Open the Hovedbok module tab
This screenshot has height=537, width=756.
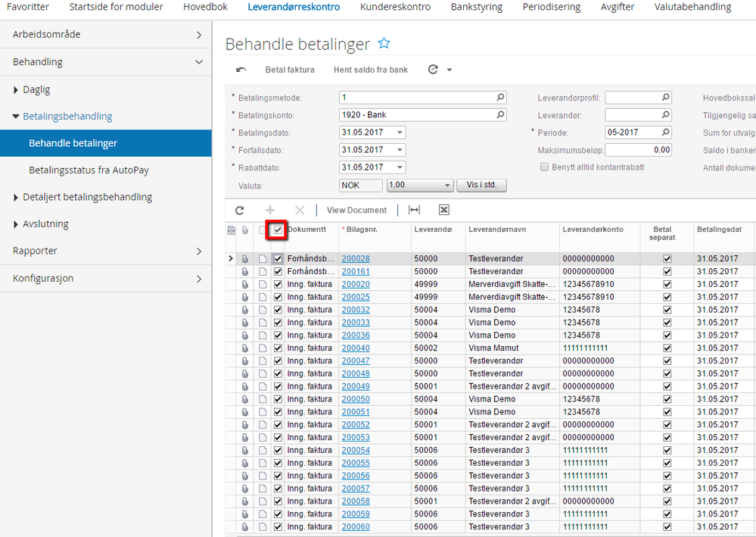tap(205, 8)
